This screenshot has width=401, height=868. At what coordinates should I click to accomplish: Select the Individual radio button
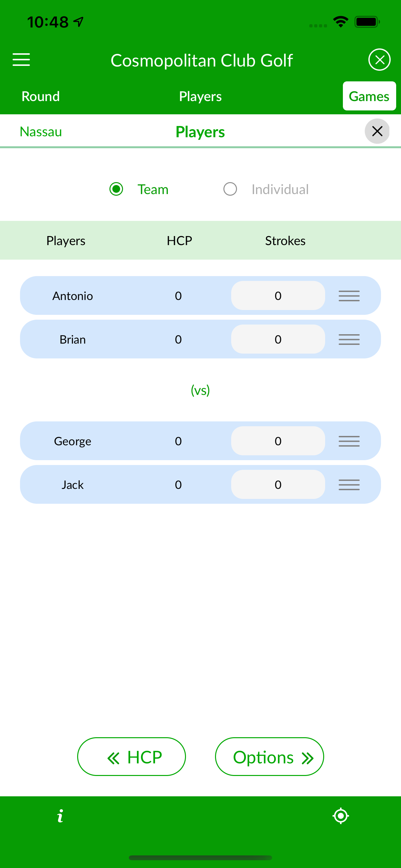[x=230, y=189]
